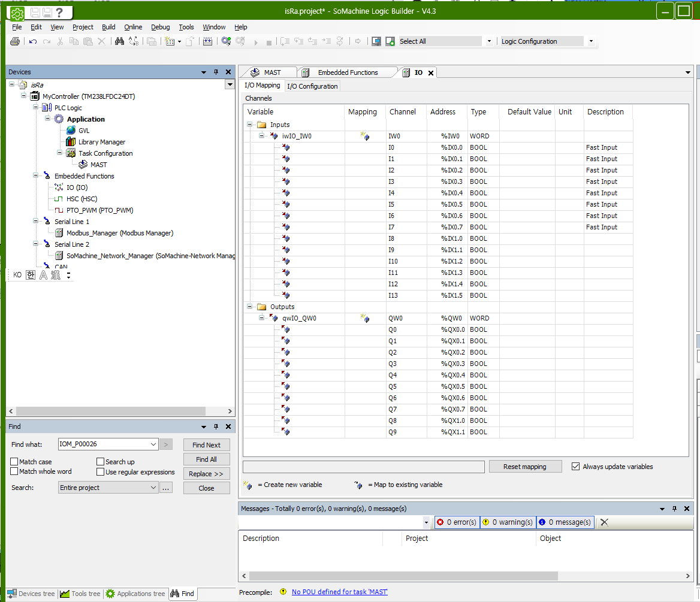Toggle the 0 message(s) filter

[565, 522]
